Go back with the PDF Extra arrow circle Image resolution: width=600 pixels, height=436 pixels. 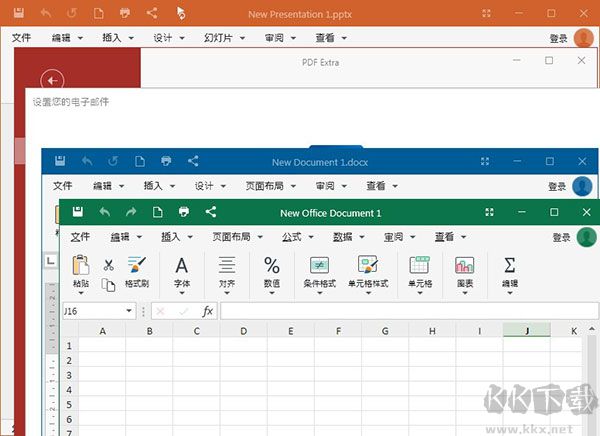tap(52, 81)
